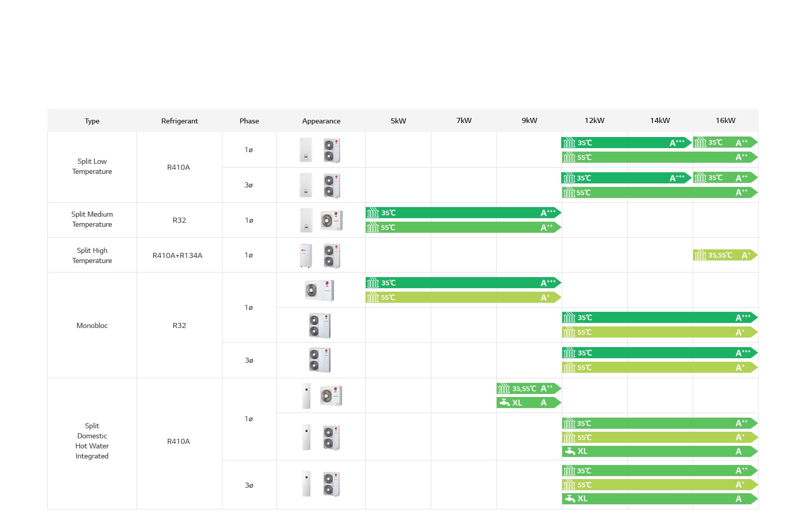The height and width of the screenshot is (532, 806).
Task: Click the radiator icon on Split Low 3ø 55℃ badge
Action: click(x=570, y=192)
